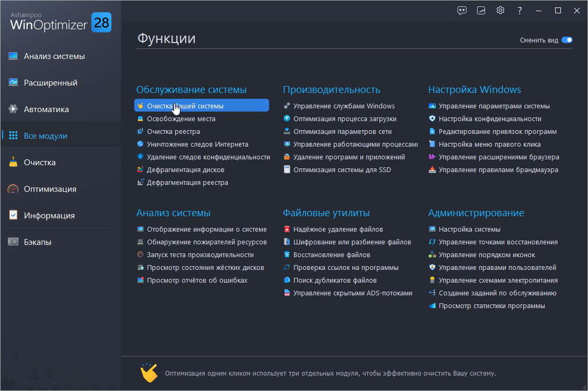The width and height of the screenshot is (588, 391).
Task: Click the Оптимизация gauge icon in sidebar
Action: (13, 189)
